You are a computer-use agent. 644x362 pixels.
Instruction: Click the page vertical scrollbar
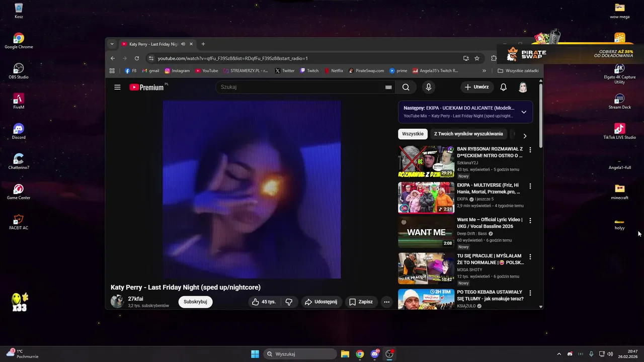541,116
